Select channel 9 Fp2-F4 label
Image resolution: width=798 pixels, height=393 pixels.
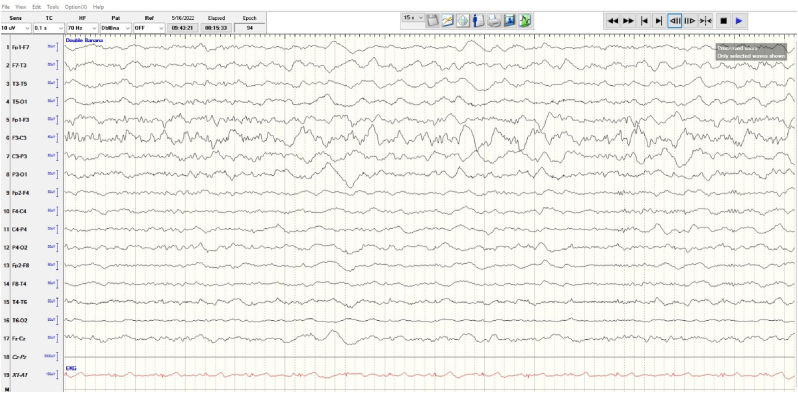[x=21, y=193]
